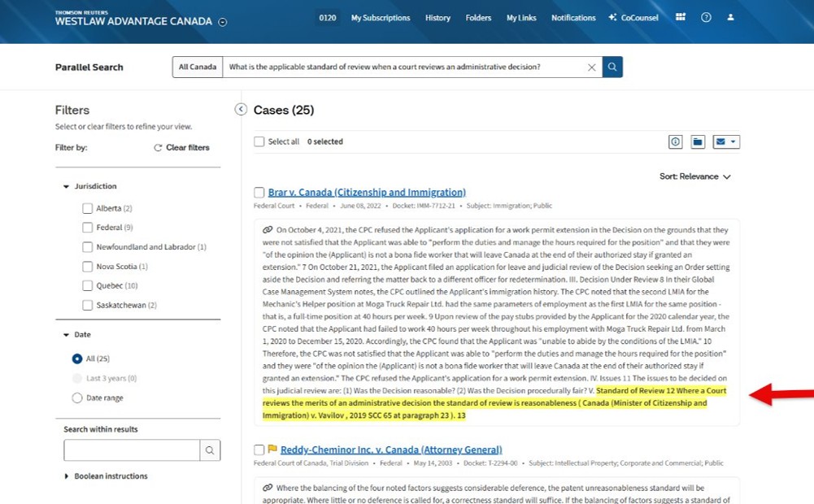Screen dimensions: 814x504
Task: Open the Folders menu
Action: click(478, 18)
